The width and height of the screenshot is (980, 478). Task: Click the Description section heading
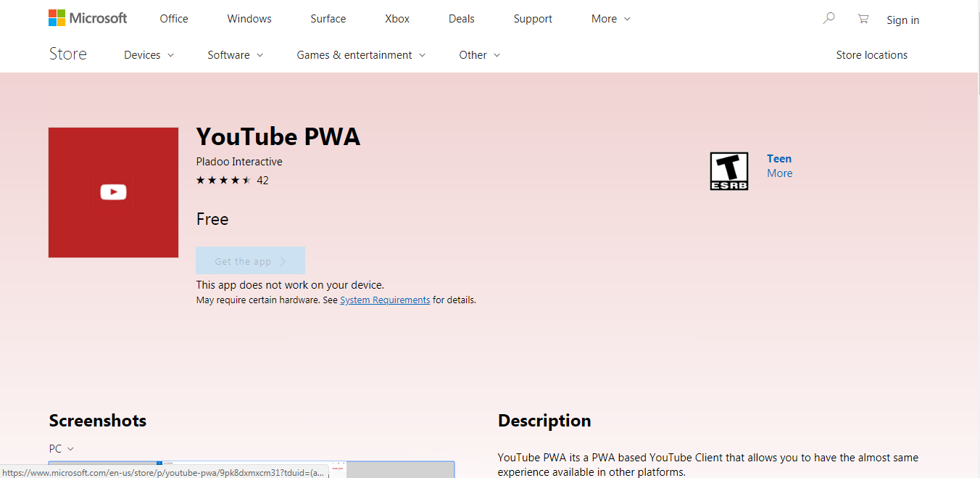pyautogui.click(x=544, y=421)
